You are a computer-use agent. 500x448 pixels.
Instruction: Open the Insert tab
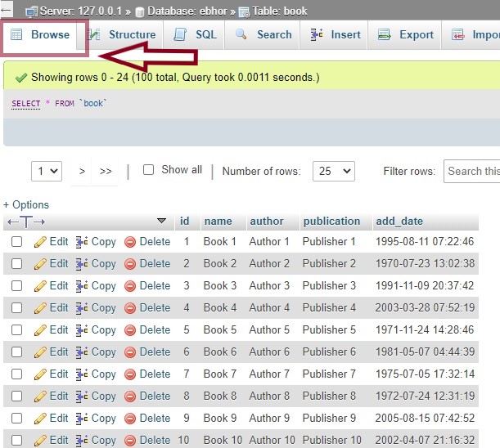click(x=336, y=34)
